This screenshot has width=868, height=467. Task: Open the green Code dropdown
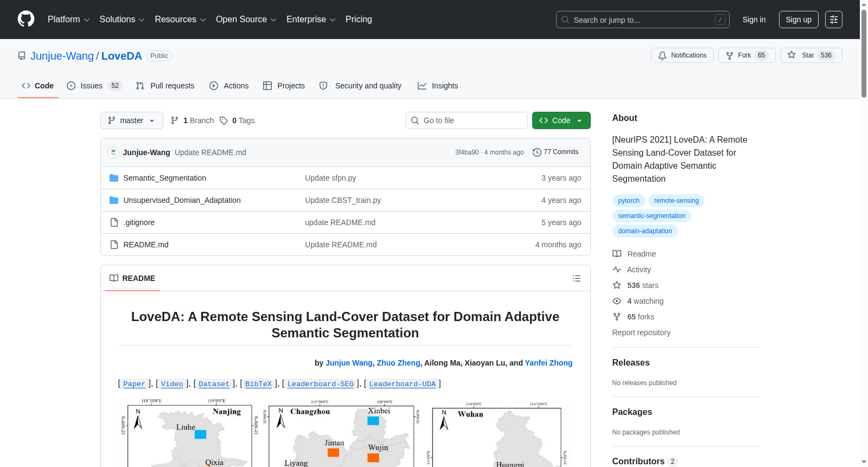tap(561, 120)
